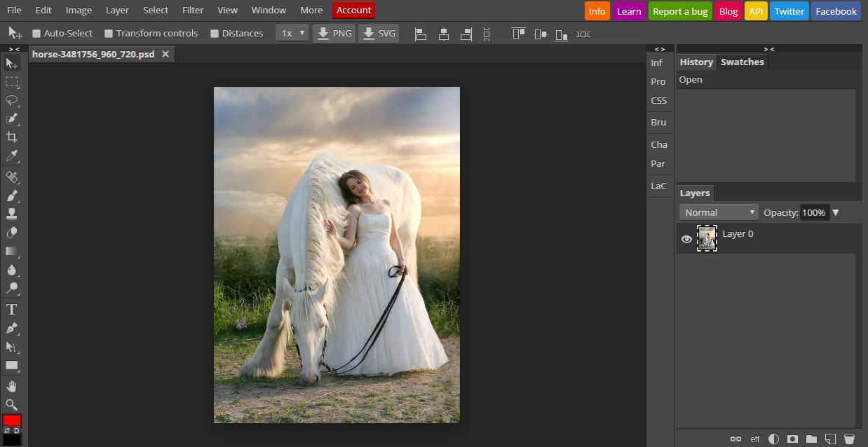The width and height of the screenshot is (868, 447).
Task: Enable the Distances checkbox
Action: (215, 33)
